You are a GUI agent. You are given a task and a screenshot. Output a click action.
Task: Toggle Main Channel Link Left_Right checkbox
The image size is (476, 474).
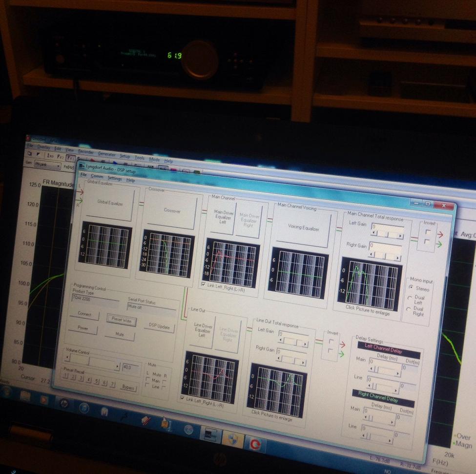[203, 284]
